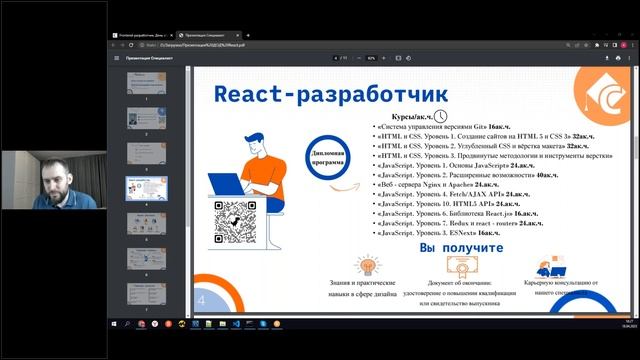Toggle the PDF viewer sidebar menu icon
640x360 pixels.
pos(117,58)
